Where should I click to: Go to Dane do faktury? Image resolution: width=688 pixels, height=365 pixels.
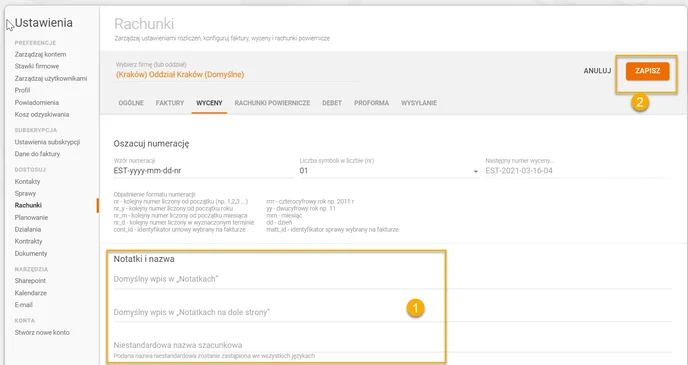pyautogui.click(x=37, y=154)
